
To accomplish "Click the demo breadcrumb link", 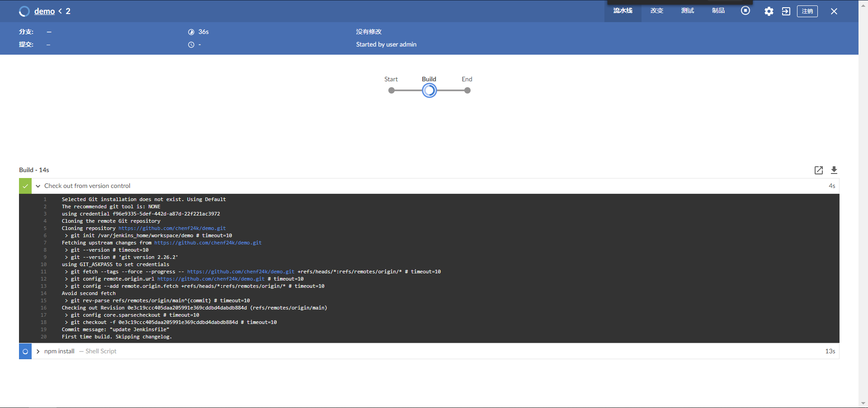I will pos(44,11).
